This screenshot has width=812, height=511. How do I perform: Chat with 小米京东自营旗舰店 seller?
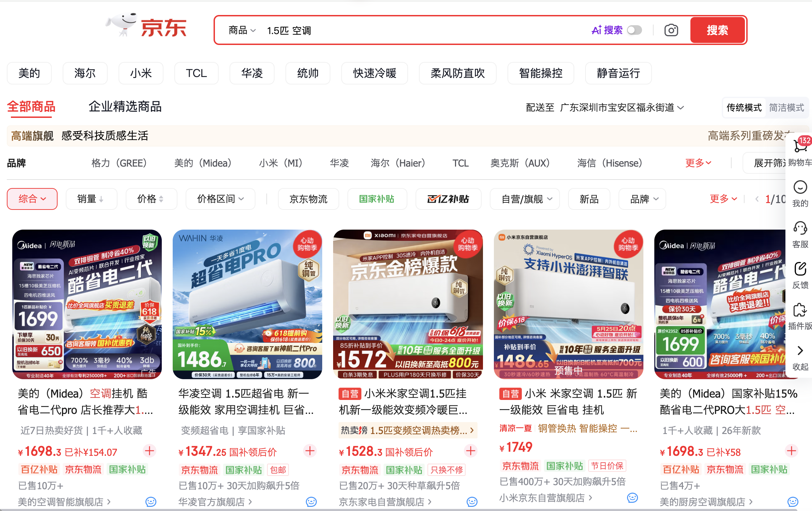pyautogui.click(x=633, y=498)
